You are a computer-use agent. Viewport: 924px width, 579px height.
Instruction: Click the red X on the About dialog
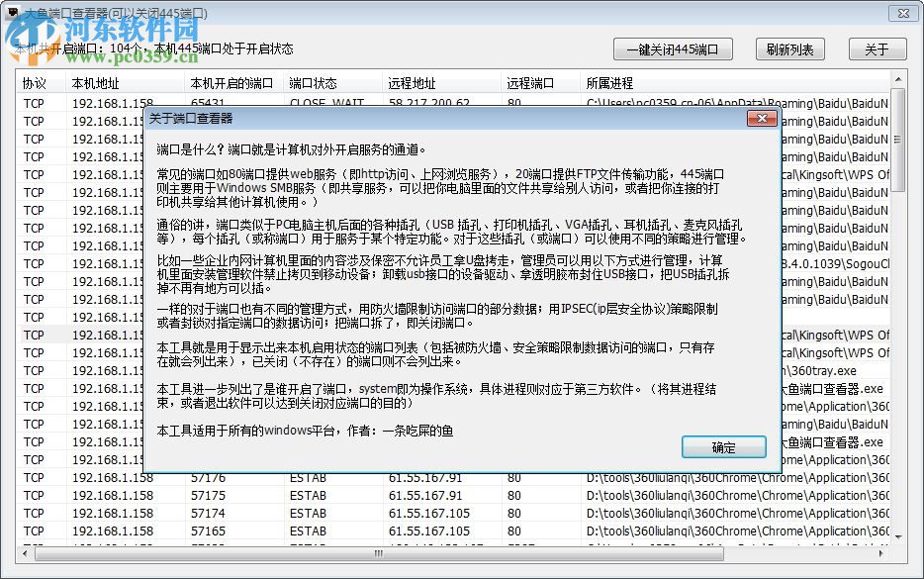click(762, 119)
